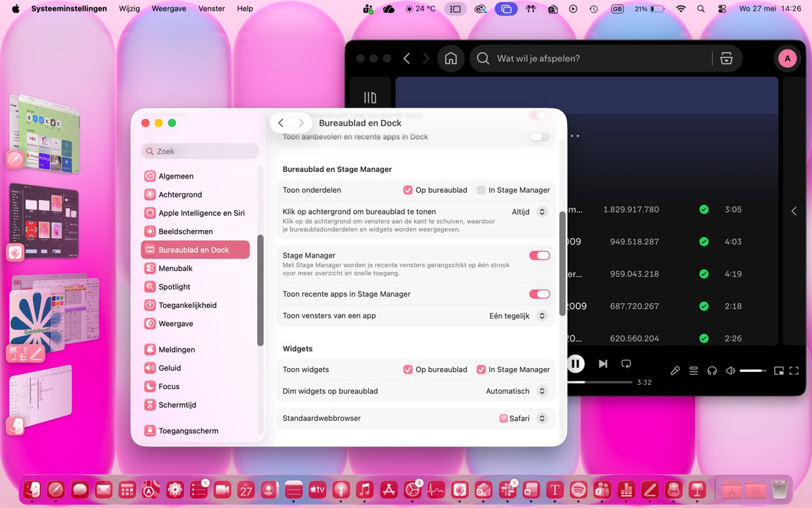
Task: Click the Spotify browse icon beside search
Action: [x=726, y=58]
